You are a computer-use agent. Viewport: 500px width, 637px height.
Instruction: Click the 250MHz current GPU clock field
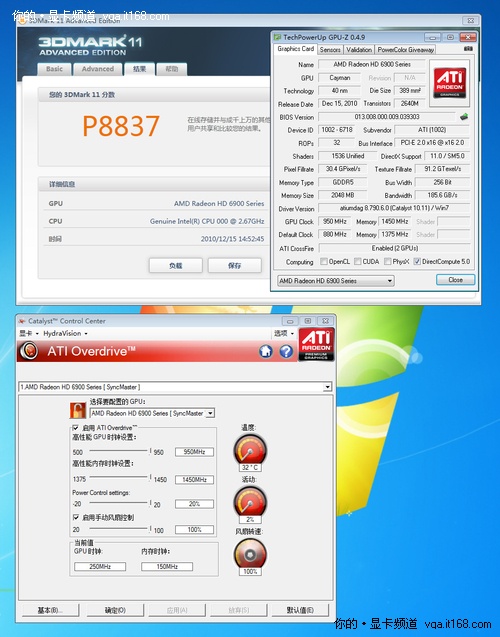(x=100, y=566)
